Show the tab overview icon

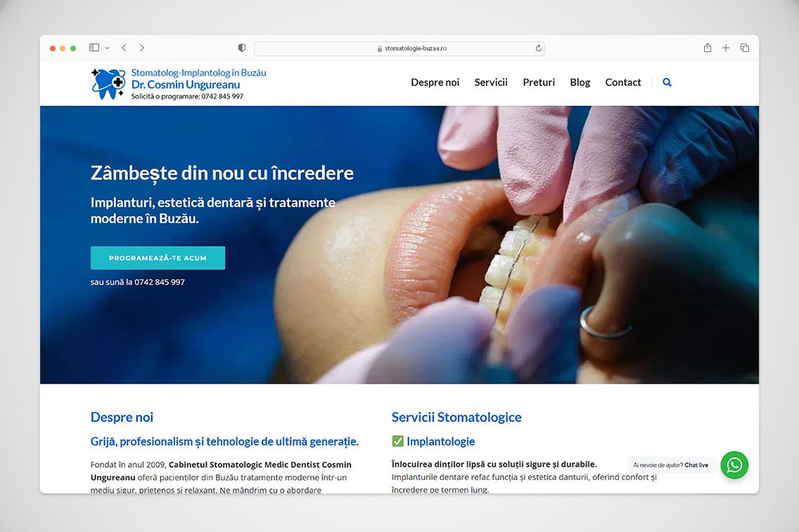pos(744,48)
